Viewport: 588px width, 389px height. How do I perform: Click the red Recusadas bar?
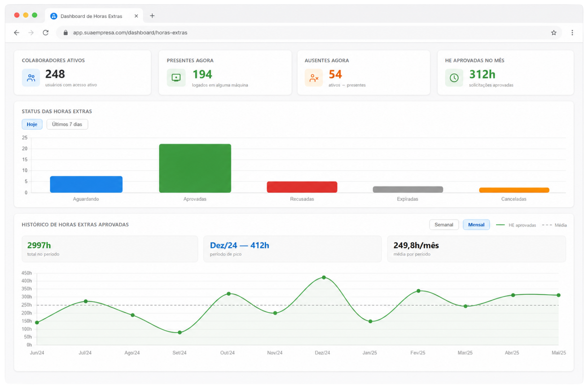click(302, 187)
